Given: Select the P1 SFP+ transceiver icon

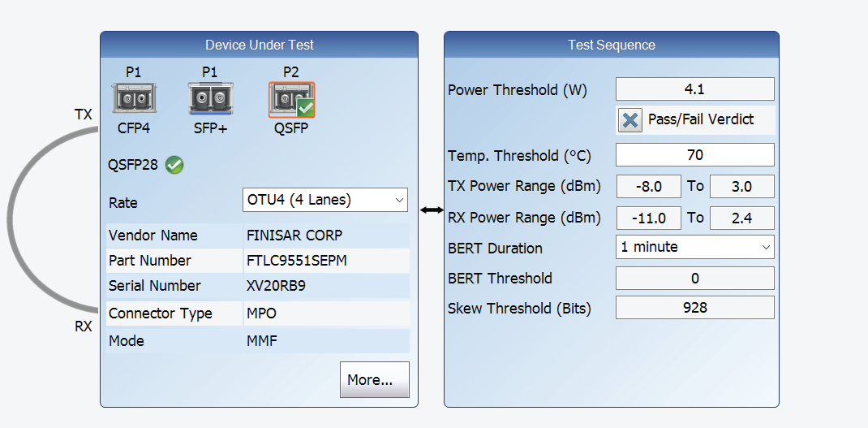Looking at the screenshot, I should [210, 99].
